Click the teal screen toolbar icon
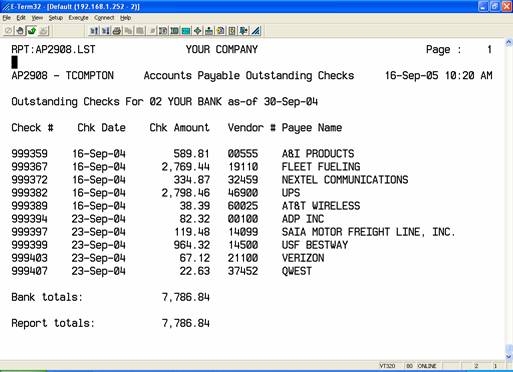 186,31
